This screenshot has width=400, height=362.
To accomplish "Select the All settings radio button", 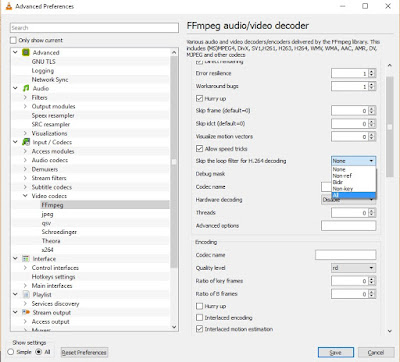I will 39,352.
